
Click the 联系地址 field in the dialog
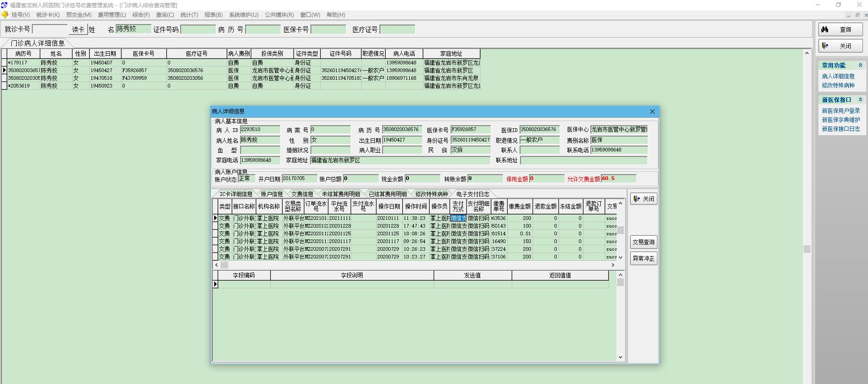pos(584,160)
